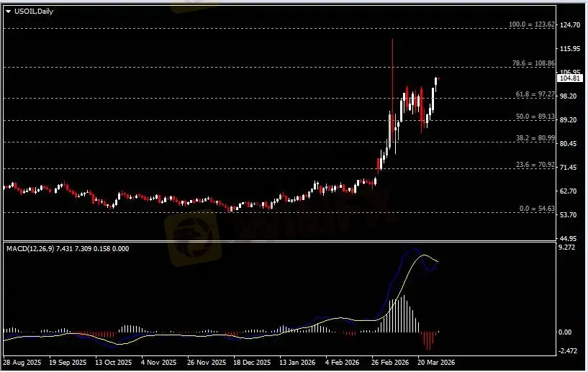Select the 50.0 = 89.13 Fibonacci label

click(x=535, y=117)
